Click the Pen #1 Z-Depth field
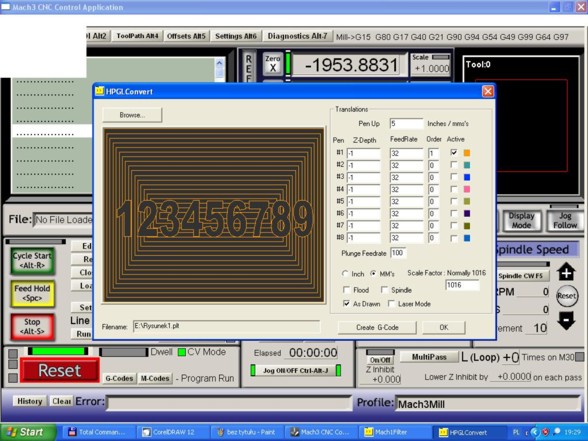This screenshot has width=588, height=441. 363,153
